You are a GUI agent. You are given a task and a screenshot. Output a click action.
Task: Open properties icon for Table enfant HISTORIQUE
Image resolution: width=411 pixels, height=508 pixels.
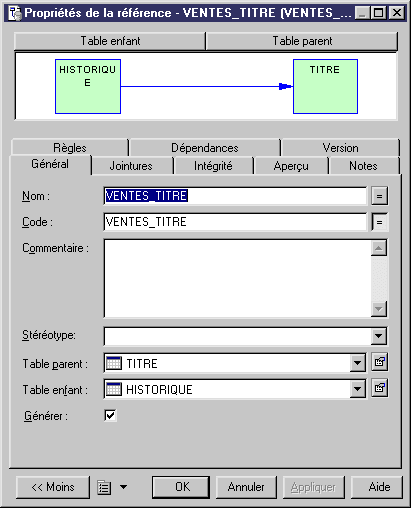380,388
